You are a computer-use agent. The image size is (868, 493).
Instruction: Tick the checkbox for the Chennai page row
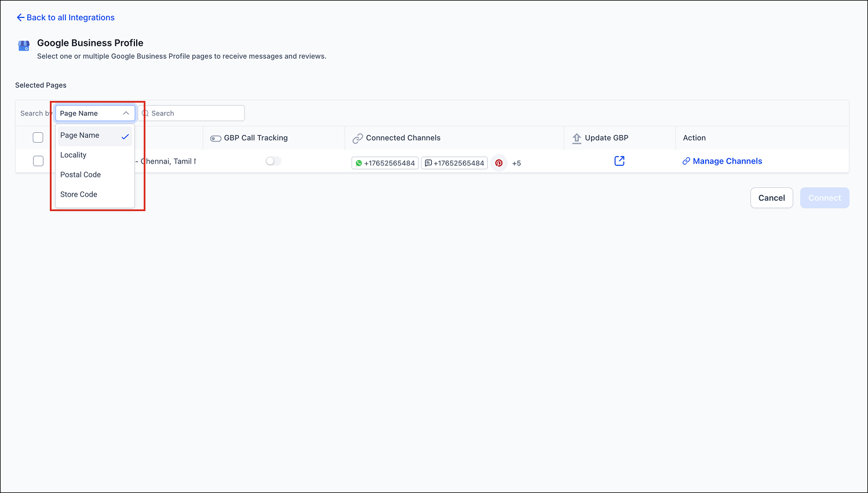point(38,161)
